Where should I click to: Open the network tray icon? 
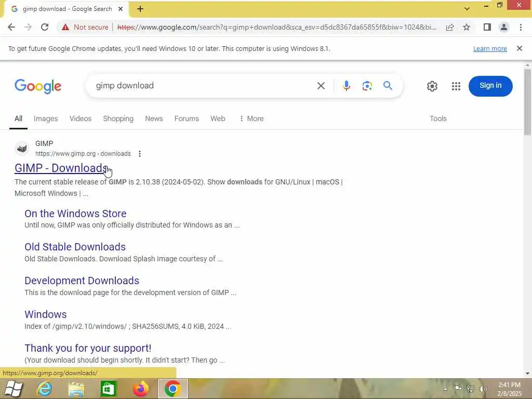[x=470, y=389]
